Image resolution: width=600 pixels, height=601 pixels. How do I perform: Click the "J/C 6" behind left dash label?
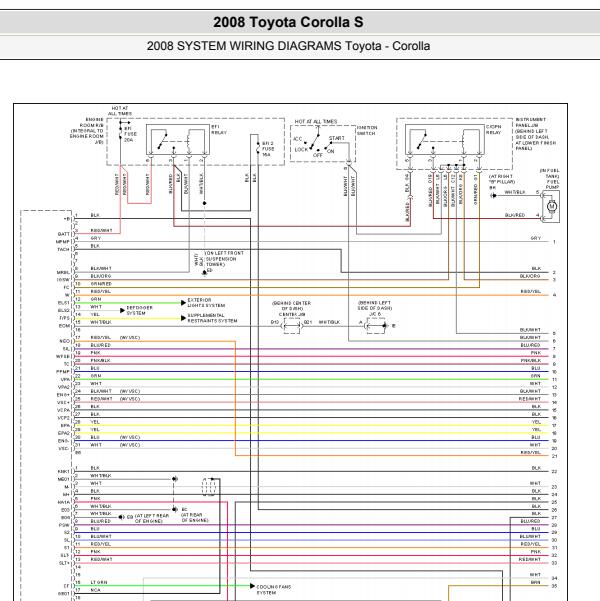click(x=375, y=314)
